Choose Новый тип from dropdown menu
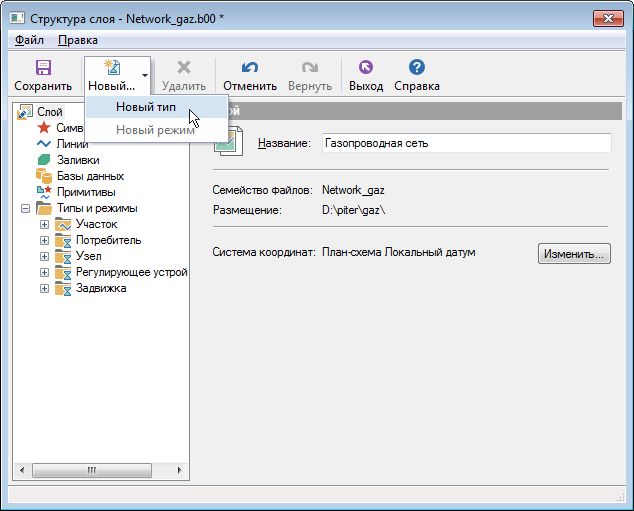This screenshot has height=511, width=634. point(146,107)
